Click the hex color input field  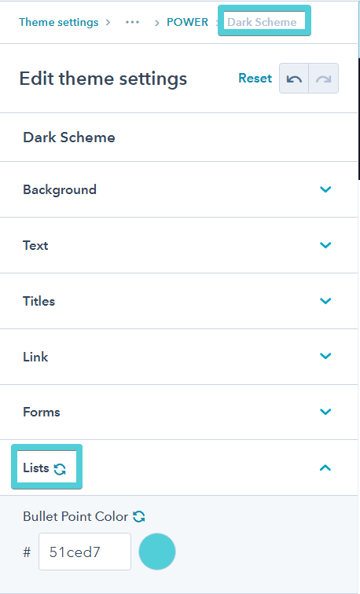pos(85,552)
